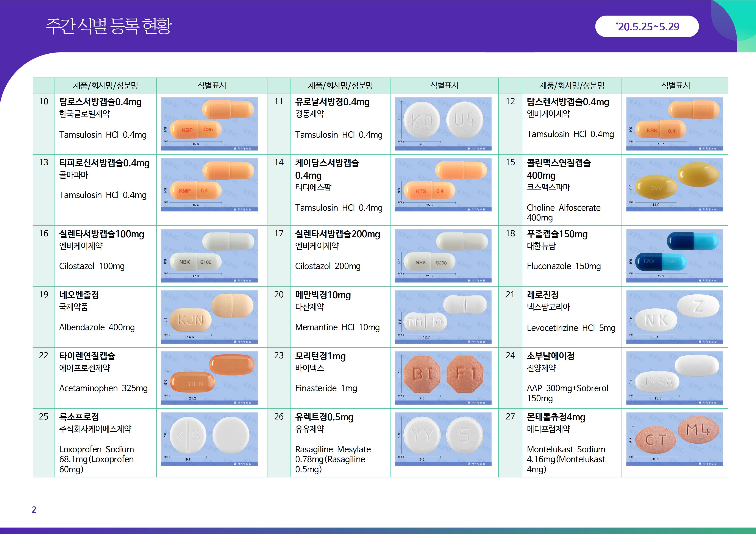Click the NBK 0.4 orange capsule image

(x=674, y=124)
